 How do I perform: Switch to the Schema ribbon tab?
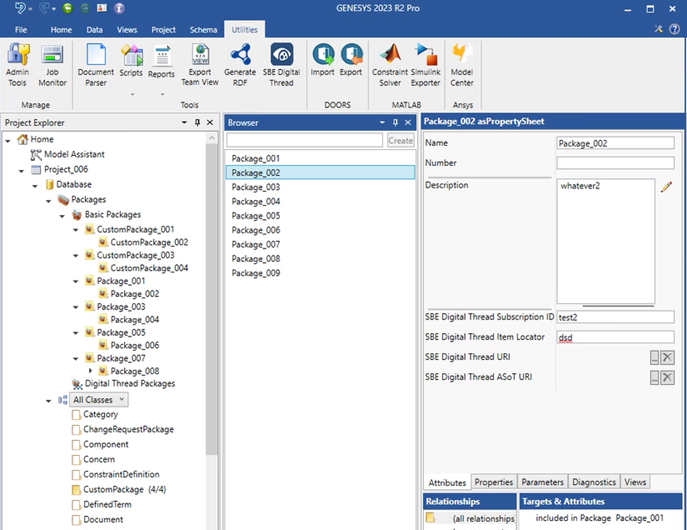point(202,30)
